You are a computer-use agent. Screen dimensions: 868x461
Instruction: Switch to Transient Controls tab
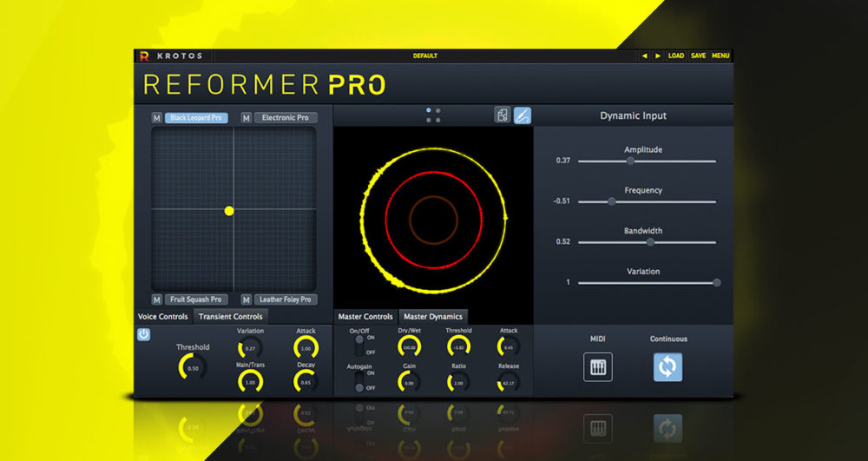(230, 317)
